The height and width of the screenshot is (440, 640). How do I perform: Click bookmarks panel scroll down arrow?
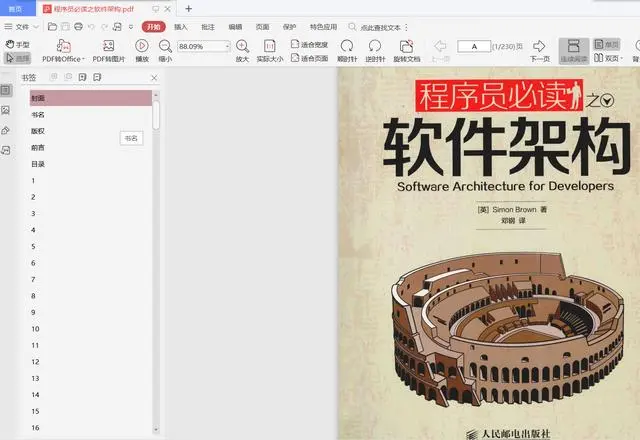(156, 429)
